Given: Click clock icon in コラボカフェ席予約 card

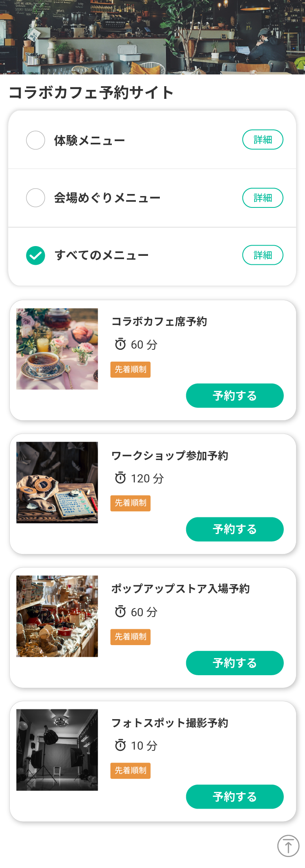Looking at the screenshot, I should (120, 344).
